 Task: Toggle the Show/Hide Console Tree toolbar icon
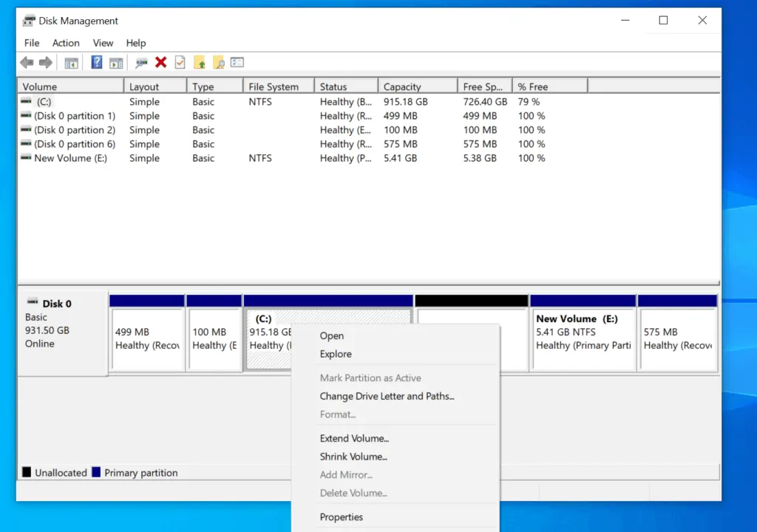71,63
